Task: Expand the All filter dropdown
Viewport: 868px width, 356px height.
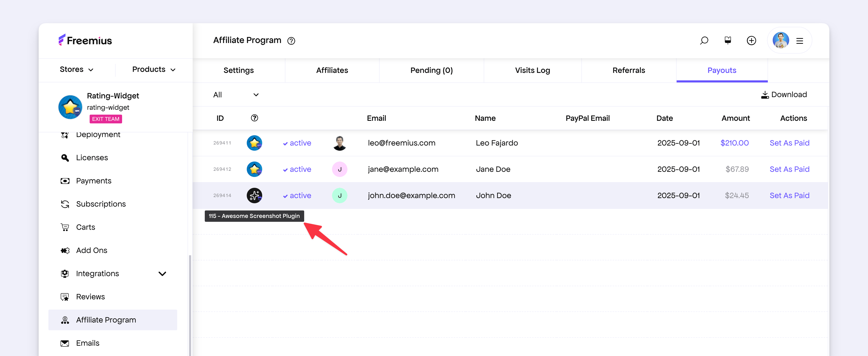Action: pyautogui.click(x=236, y=95)
